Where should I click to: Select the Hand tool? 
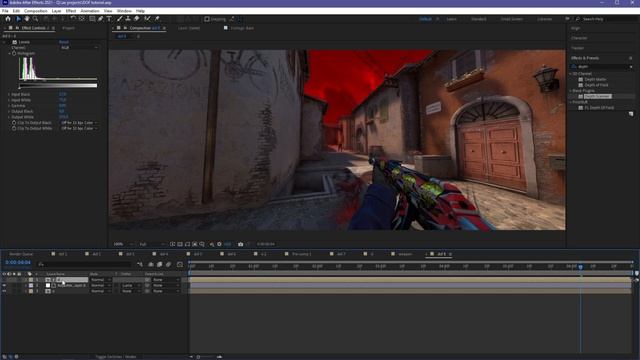(27, 19)
